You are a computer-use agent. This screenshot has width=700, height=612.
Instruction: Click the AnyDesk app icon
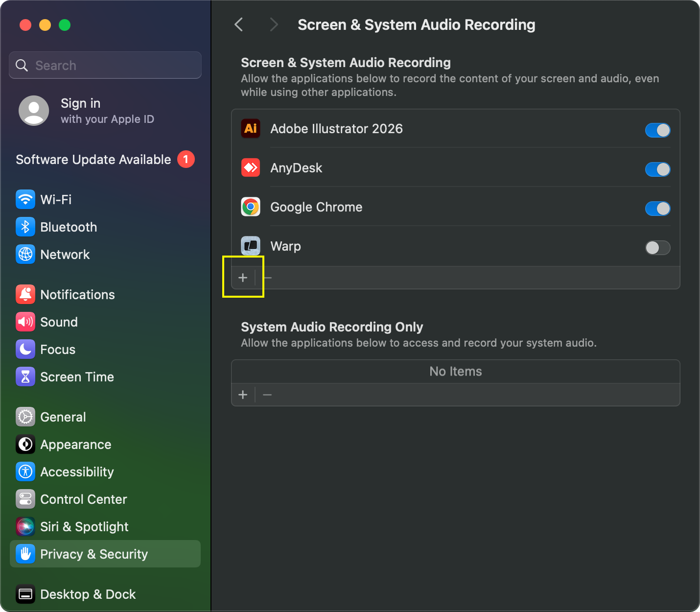pyautogui.click(x=251, y=167)
